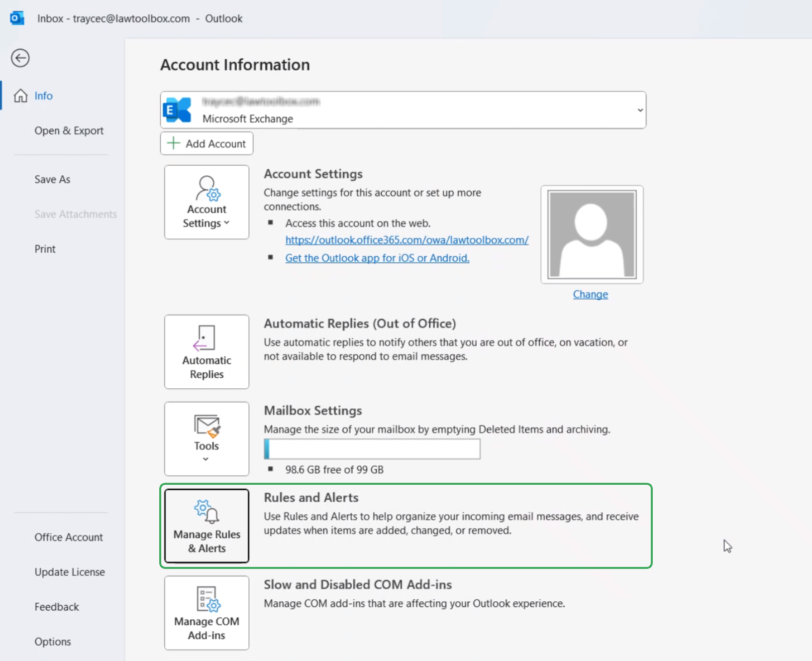The image size is (812, 661).
Task: Click the green plus icon on Add Account
Action: pos(173,143)
